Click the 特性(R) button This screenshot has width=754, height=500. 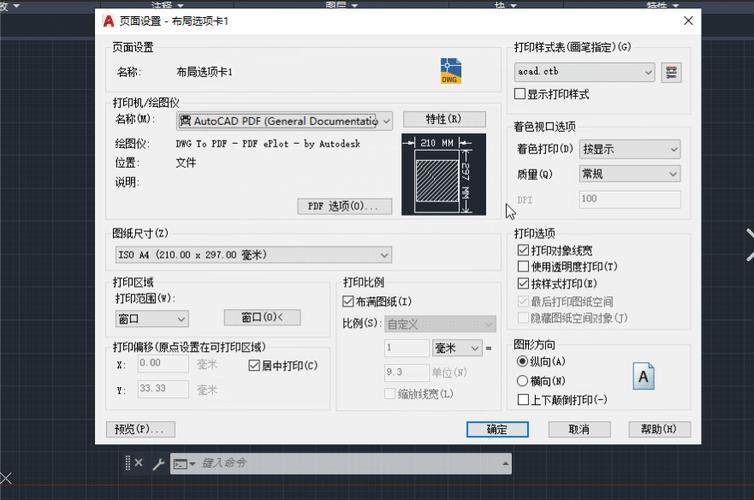point(444,119)
